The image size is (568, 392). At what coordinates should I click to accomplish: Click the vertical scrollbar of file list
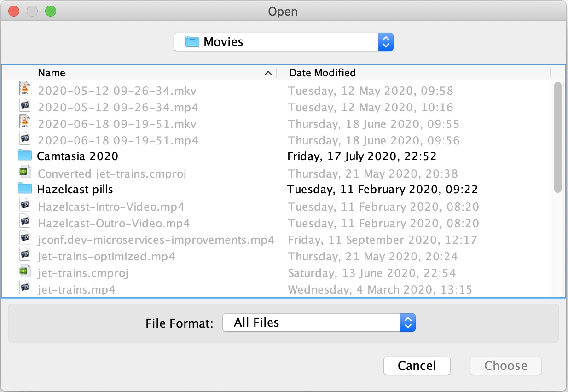[x=558, y=138]
